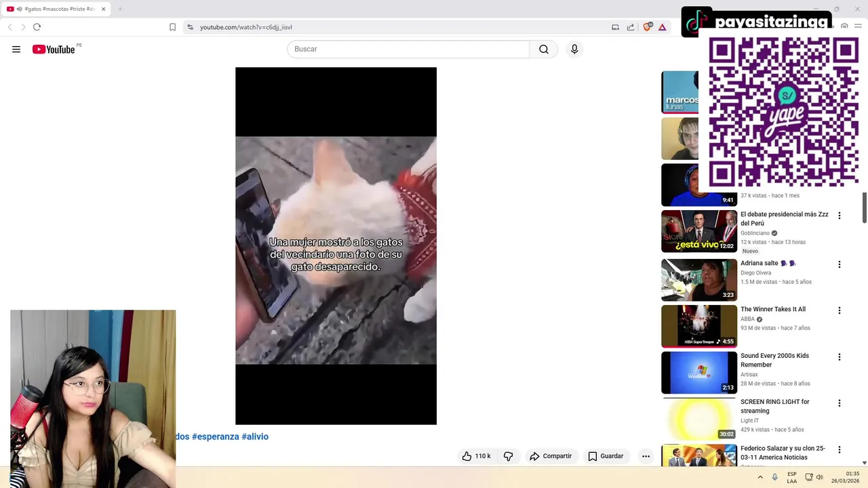The image size is (868, 488).
Task: Click the 9:41 duration video thumbnail
Action: pos(699,184)
